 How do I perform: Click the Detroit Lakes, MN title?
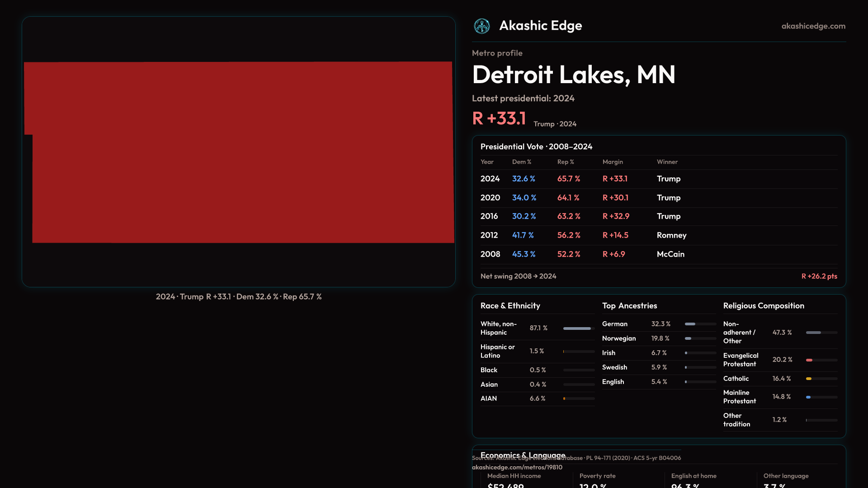pos(573,75)
